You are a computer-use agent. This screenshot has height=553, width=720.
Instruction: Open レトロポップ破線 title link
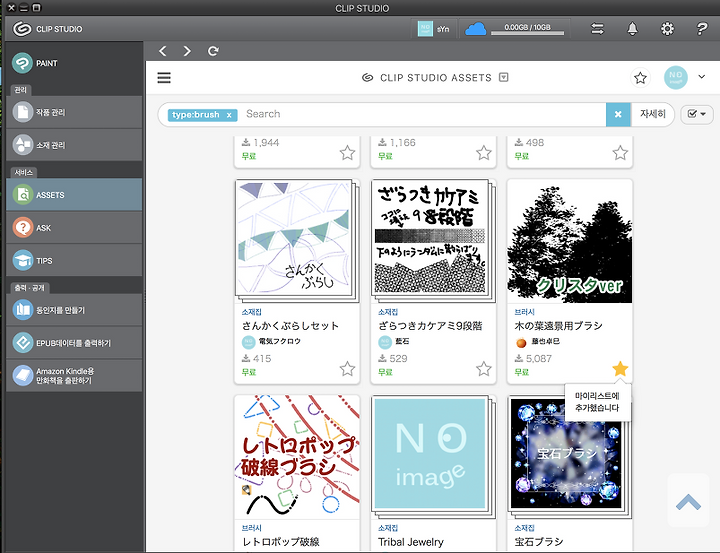[x=281, y=542]
